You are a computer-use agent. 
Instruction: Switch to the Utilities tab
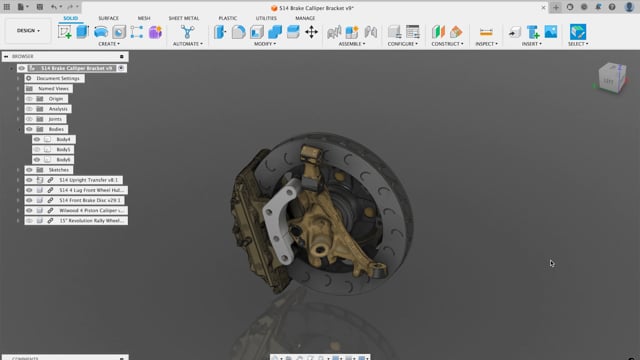pyautogui.click(x=266, y=18)
